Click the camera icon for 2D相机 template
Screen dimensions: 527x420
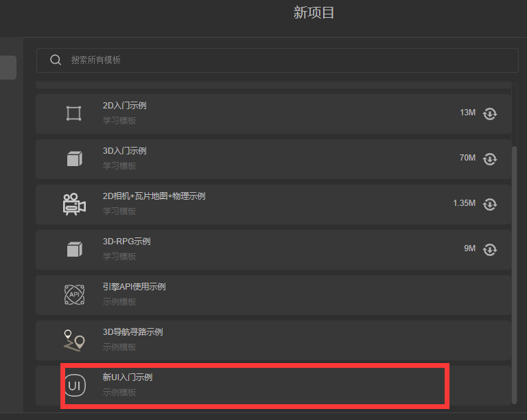coord(74,204)
